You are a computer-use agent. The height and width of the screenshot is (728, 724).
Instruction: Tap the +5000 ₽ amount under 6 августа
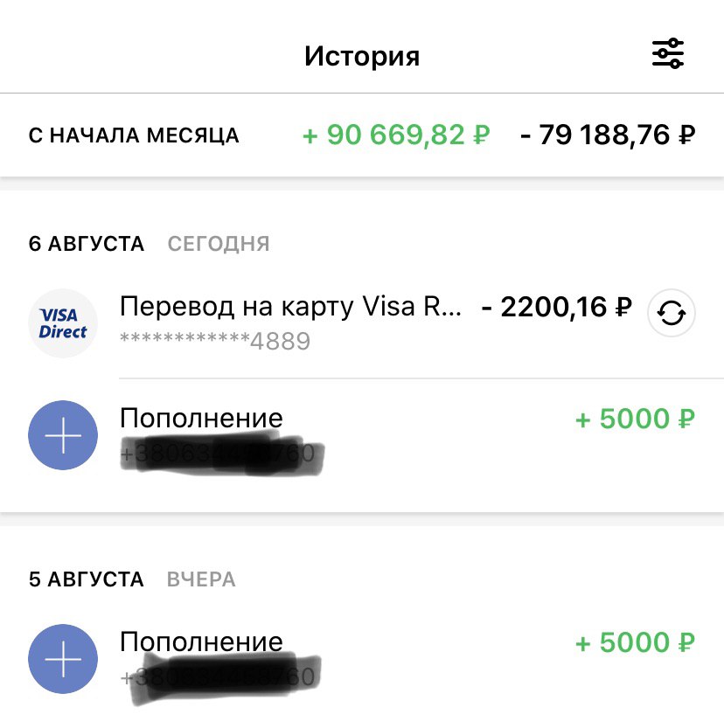coord(635,419)
